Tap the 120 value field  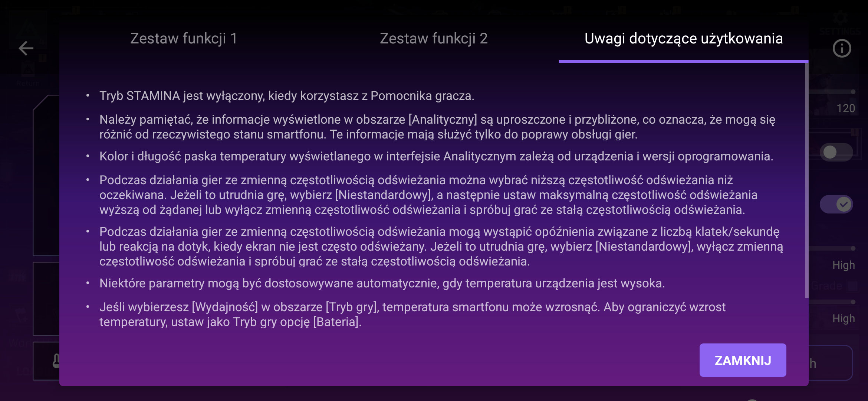[845, 108]
